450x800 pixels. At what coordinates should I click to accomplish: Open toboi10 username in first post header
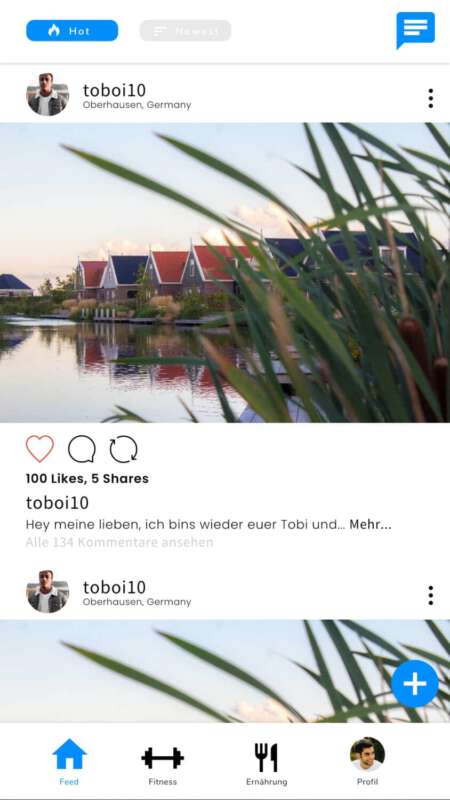coord(114,90)
